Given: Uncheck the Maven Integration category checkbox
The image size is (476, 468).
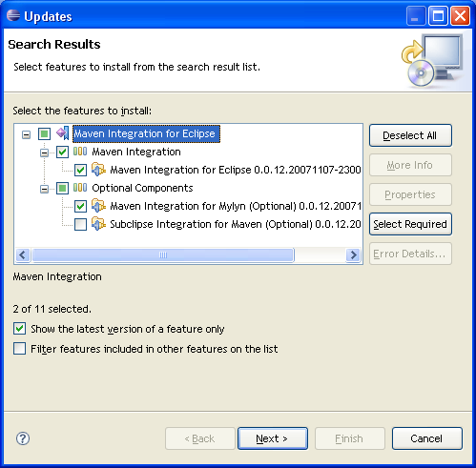Looking at the screenshot, I should coord(62,152).
